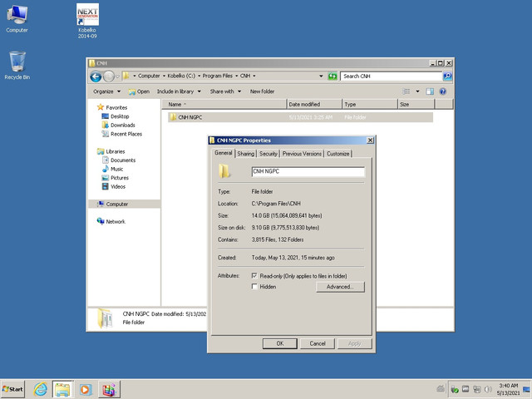Select Desktop in Favorites
This screenshot has height=399, width=532.
tap(120, 116)
